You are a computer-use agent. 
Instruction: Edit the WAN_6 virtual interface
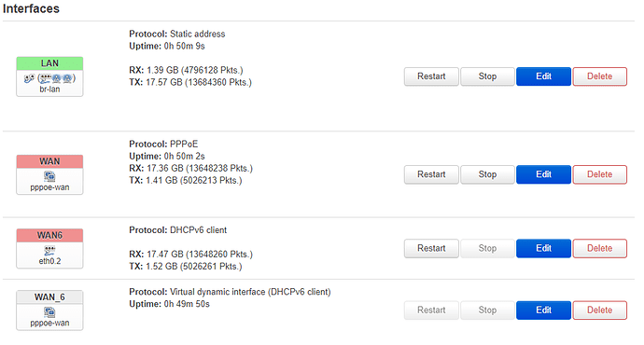(543, 310)
